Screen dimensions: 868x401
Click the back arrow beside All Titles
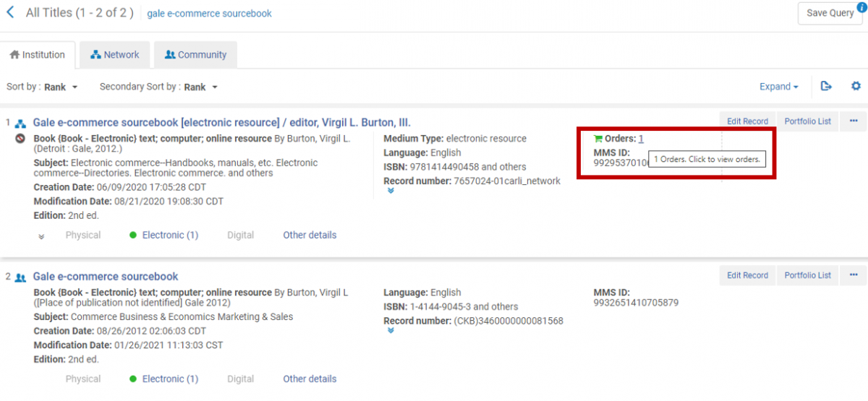click(10, 13)
